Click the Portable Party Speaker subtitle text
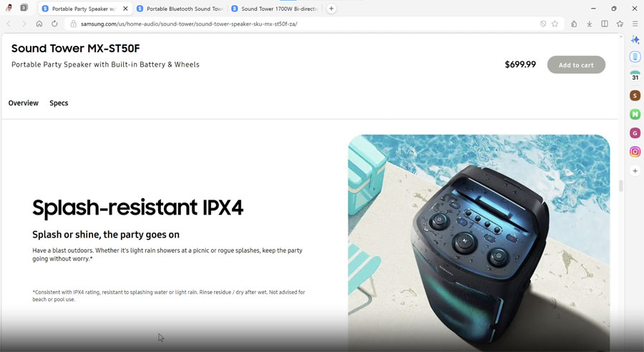This screenshot has height=352, width=644. pyautogui.click(x=106, y=64)
